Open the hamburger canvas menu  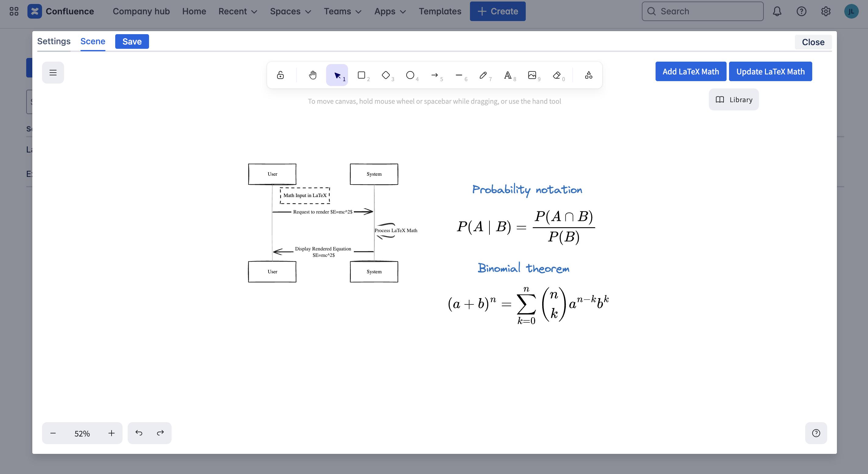coord(52,72)
